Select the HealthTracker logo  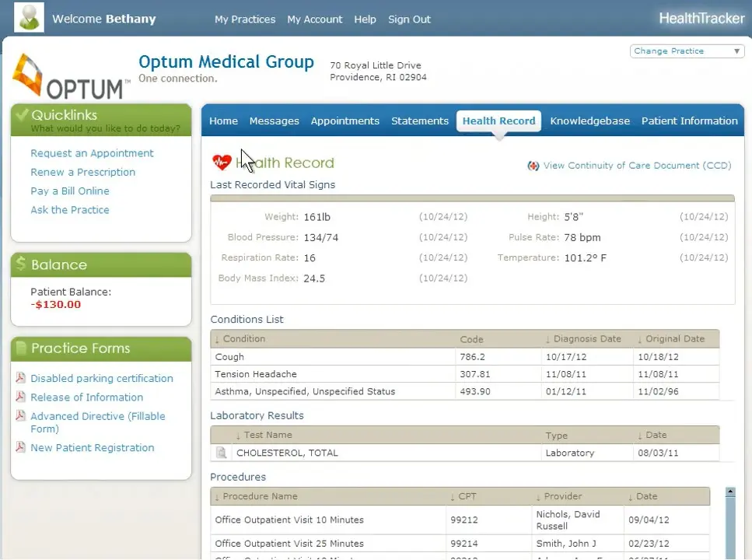701,18
